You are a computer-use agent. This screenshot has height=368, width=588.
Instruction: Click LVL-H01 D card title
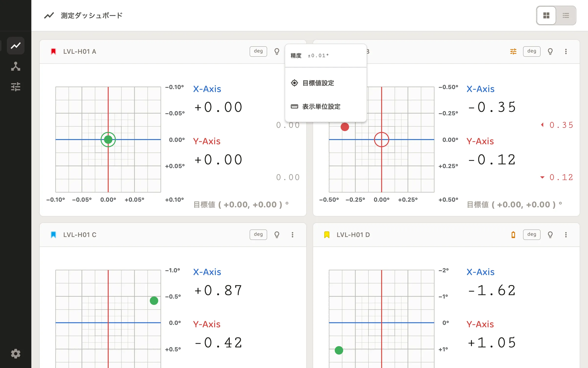coord(353,235)
